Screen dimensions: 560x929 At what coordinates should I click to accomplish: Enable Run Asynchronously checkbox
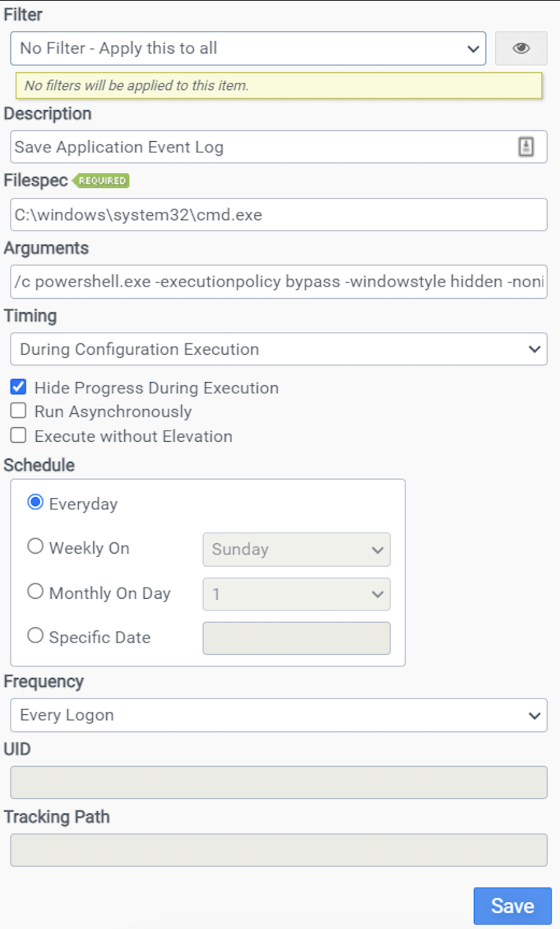(19, 411)
